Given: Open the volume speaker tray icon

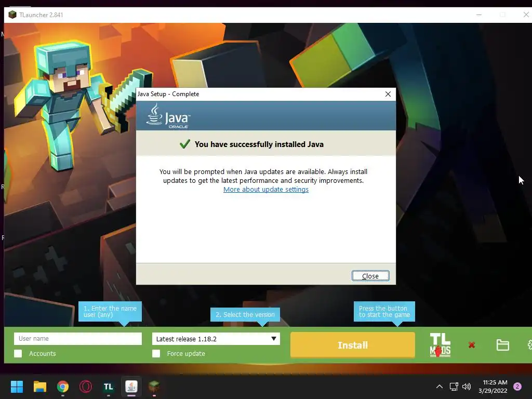Looking at the screenshot, I should click(x=467, y=387).
